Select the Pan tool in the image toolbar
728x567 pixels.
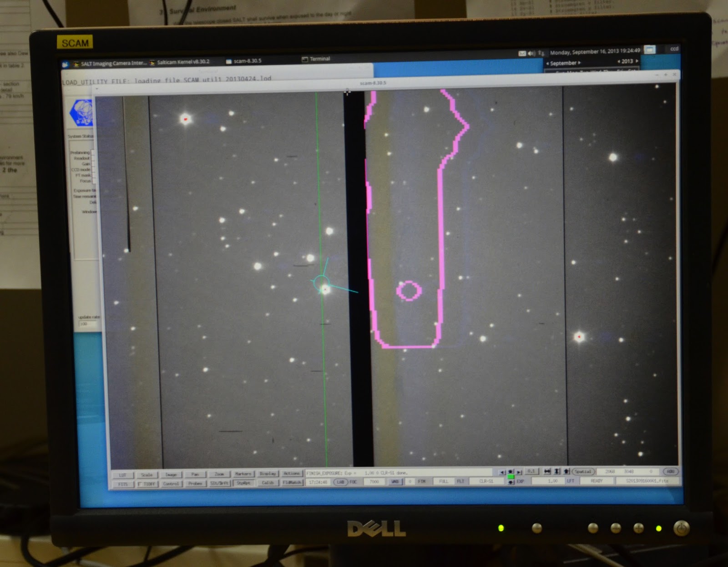(195, 474)
